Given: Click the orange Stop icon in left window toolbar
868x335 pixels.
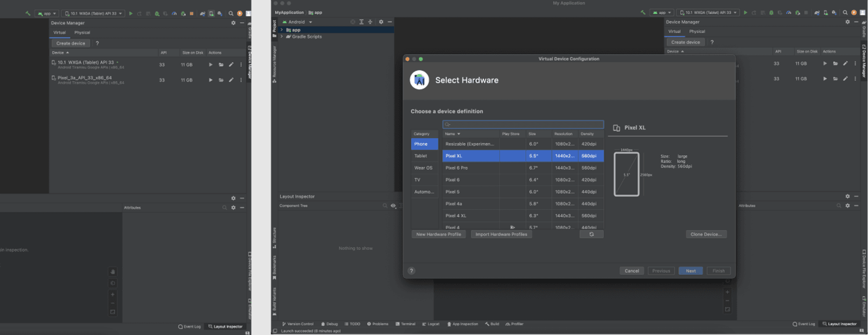Looking at the screenshot, I should (192, 14).
